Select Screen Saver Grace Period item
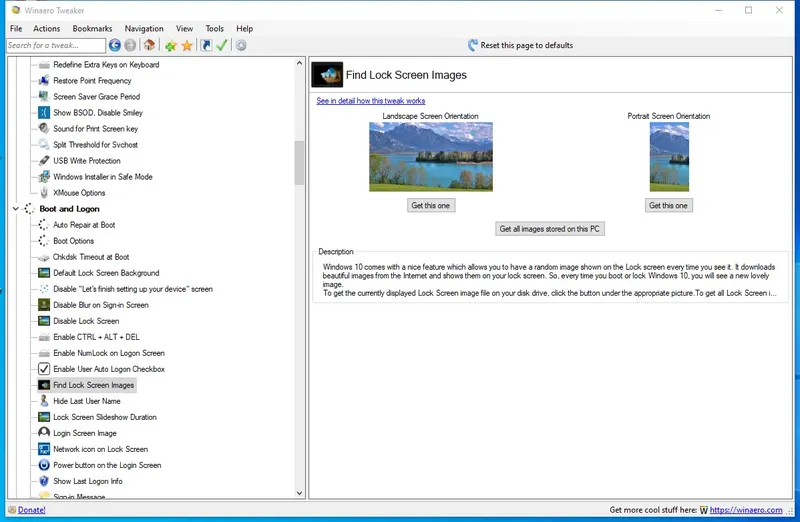 96,96
